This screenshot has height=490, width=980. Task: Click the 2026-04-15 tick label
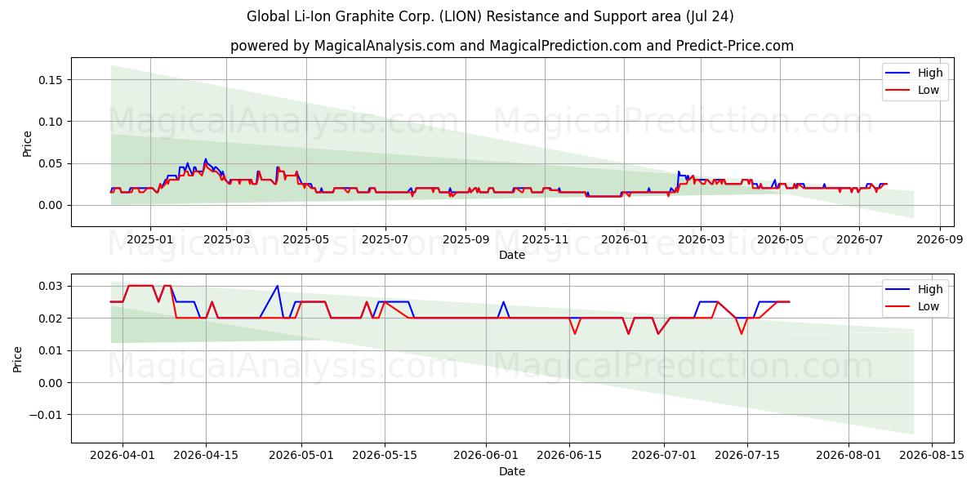tap(205, 456)
